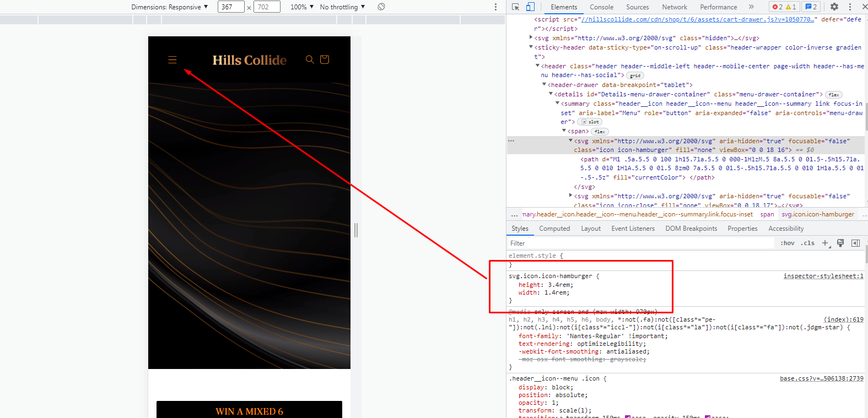868x418 pixels.
Task: Expand the hidden svg element node
Action: pos(531,37)
